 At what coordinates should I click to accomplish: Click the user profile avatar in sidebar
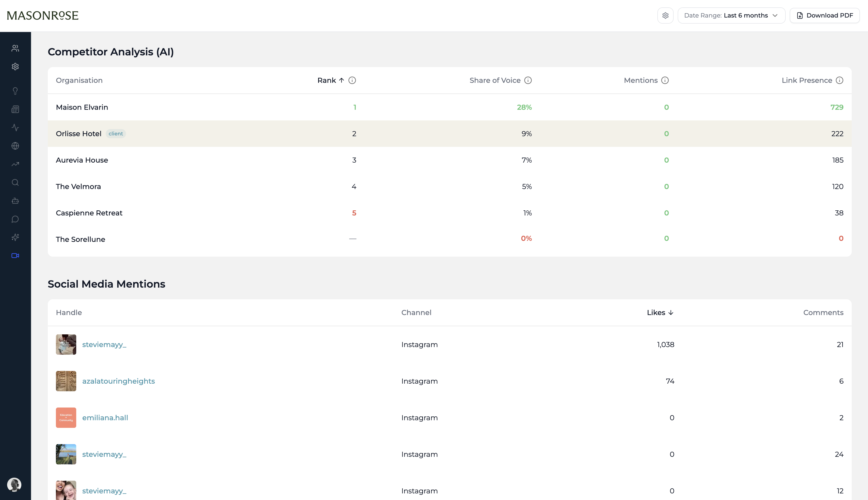[14, 485]
